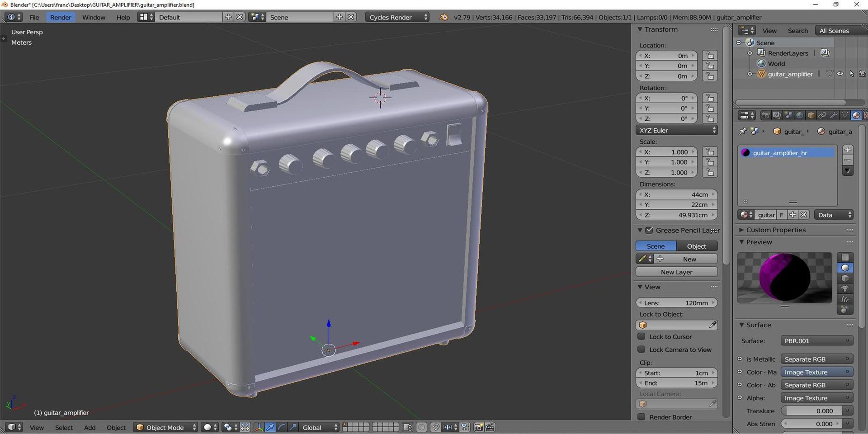868x434 pixels.
Task: Click the 3D manipulator toggle (axes icon)
Action: coord(259,427)
